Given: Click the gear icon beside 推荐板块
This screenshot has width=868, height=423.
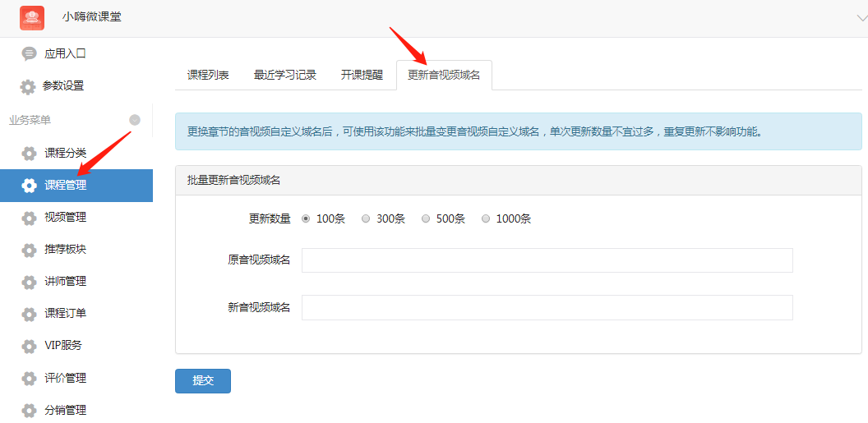Looking at the screenshot, I should [x=29, y=250].
